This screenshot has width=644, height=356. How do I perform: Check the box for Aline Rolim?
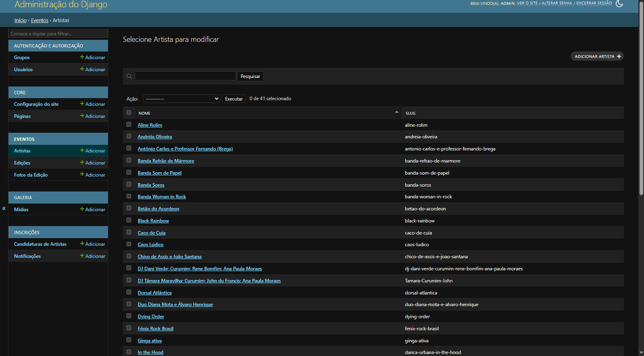(x=129, y=124)
